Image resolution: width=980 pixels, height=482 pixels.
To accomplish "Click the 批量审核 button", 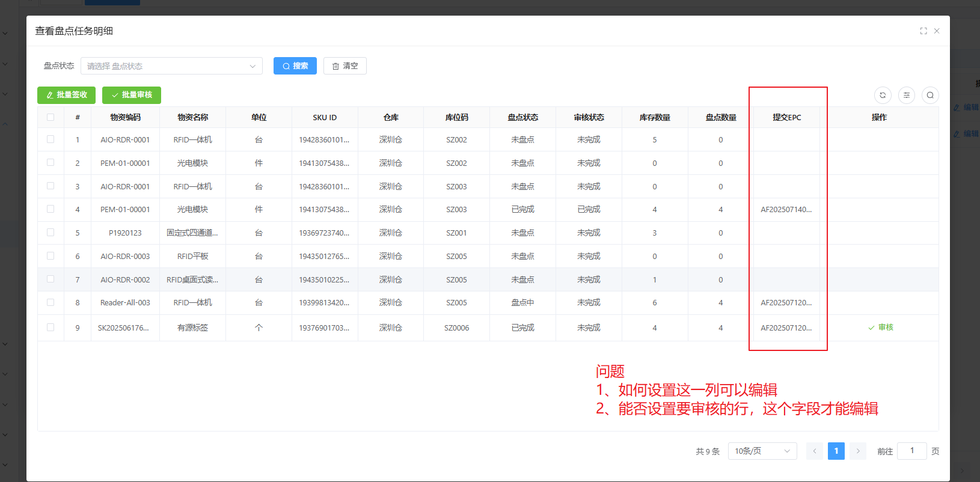I will pos(132,95).
